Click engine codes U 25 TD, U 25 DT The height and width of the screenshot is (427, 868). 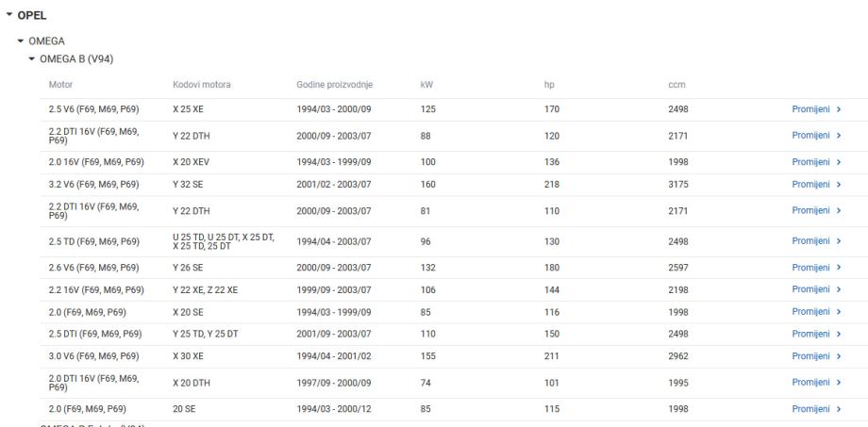(x=224, y=241)
